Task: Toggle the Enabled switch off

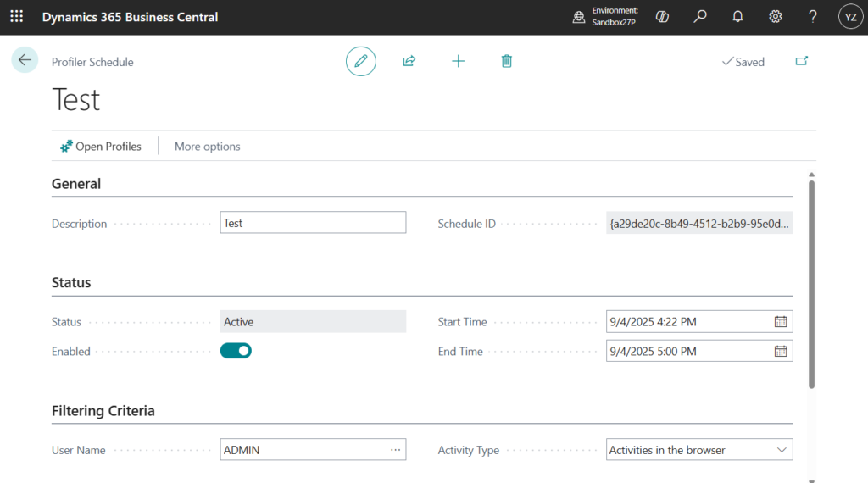Action: point(236,351)
